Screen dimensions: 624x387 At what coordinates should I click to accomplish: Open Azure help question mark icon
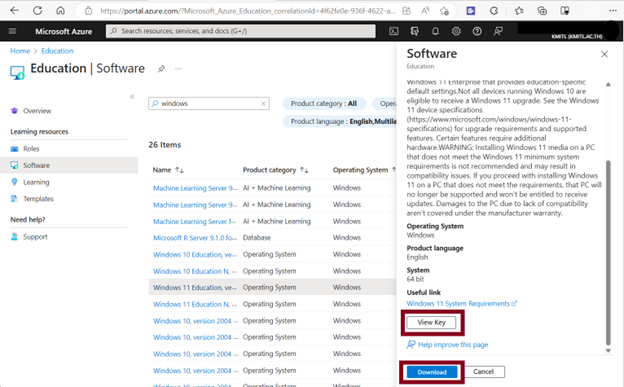477,31
